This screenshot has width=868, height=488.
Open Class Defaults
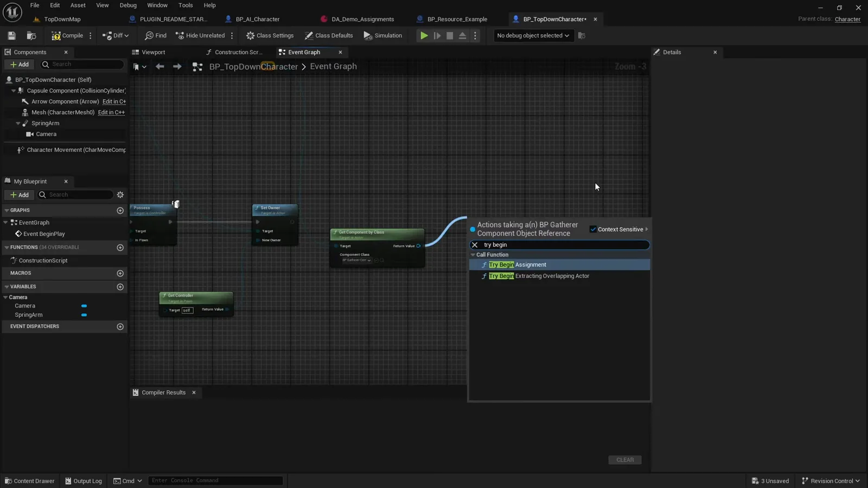[x=329, y=36]
